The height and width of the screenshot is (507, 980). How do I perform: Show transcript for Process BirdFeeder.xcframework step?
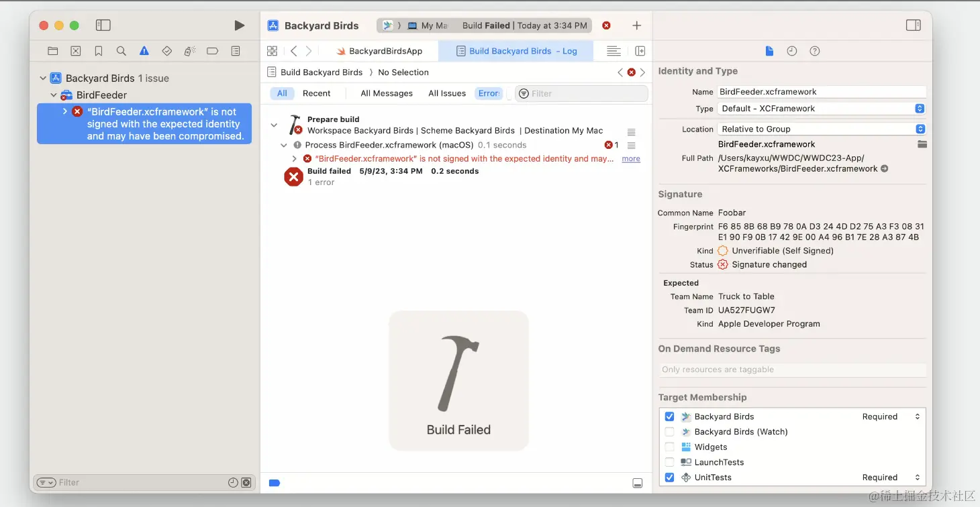(631, 146)
